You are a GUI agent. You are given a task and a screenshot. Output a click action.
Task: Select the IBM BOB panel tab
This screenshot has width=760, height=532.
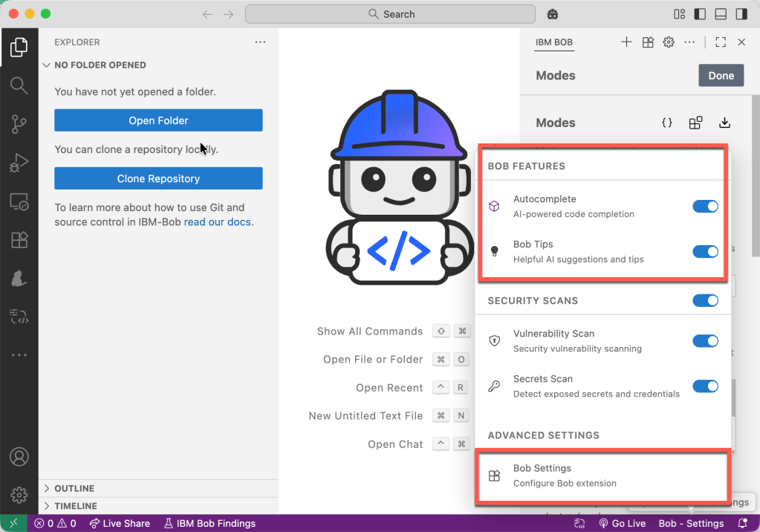pos(554,42)
